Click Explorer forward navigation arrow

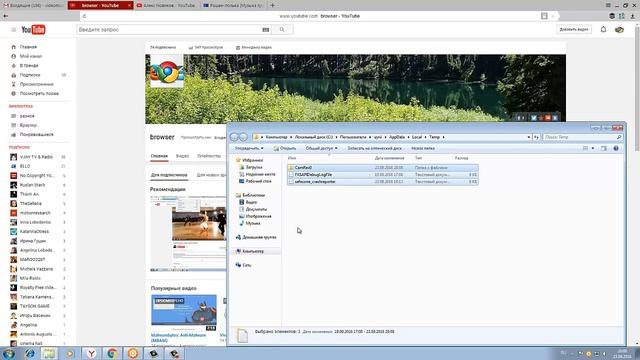243,137
